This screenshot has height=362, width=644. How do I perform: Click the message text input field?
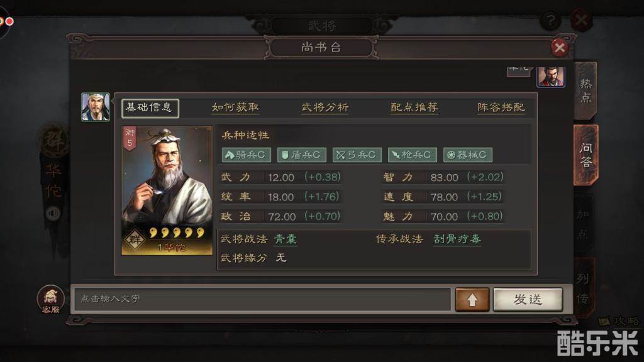[x=262, y=299]
